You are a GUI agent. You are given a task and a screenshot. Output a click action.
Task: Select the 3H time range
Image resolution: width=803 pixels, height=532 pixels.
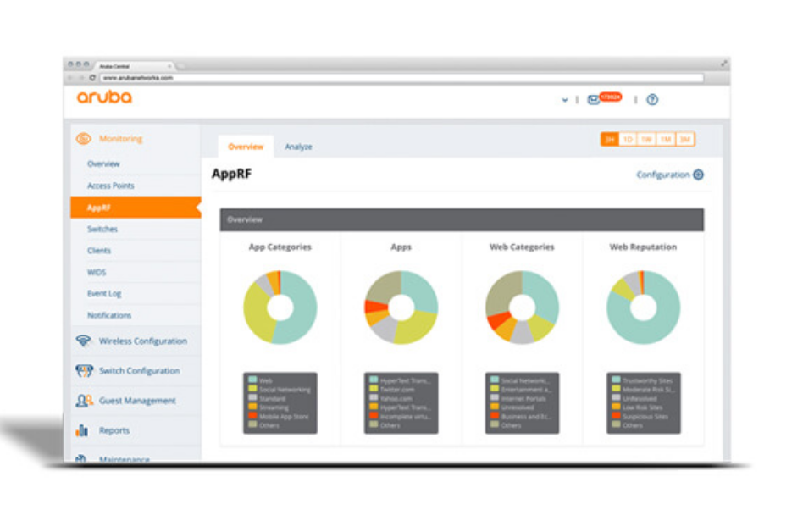click(x=609, y=139)
